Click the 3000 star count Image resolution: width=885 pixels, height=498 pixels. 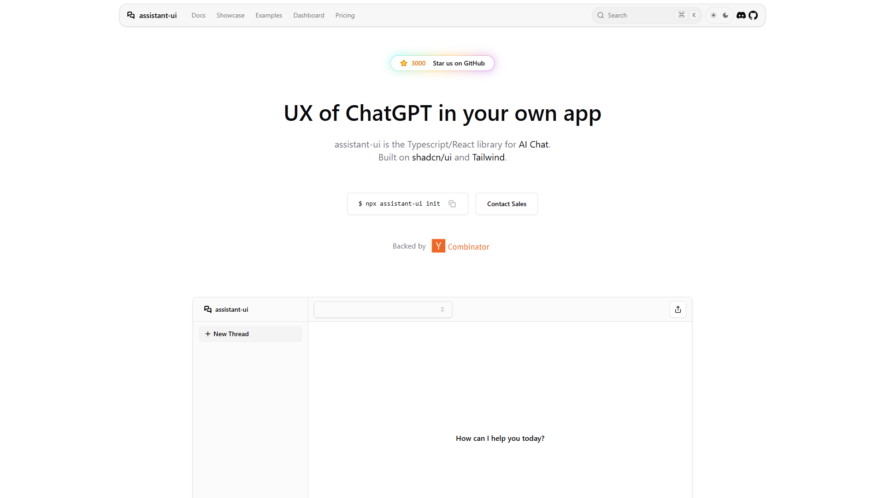tap(418, 63)
